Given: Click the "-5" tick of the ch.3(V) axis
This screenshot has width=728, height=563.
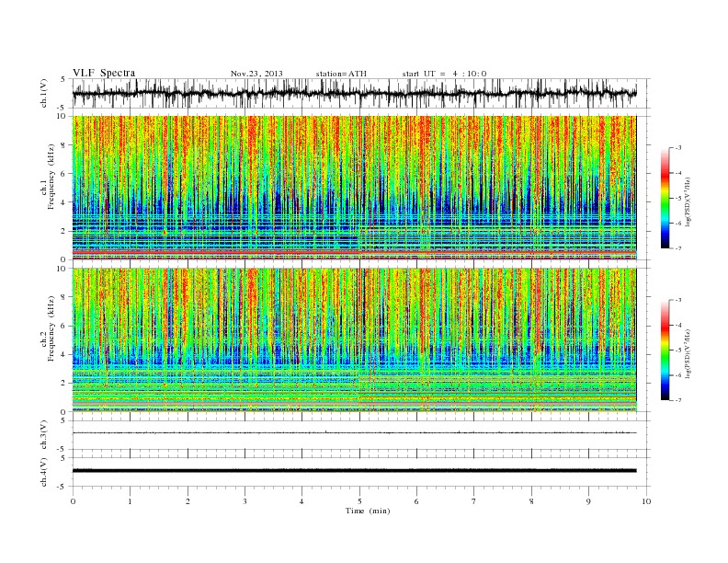Looking at the screenshot, I should 63,450.
